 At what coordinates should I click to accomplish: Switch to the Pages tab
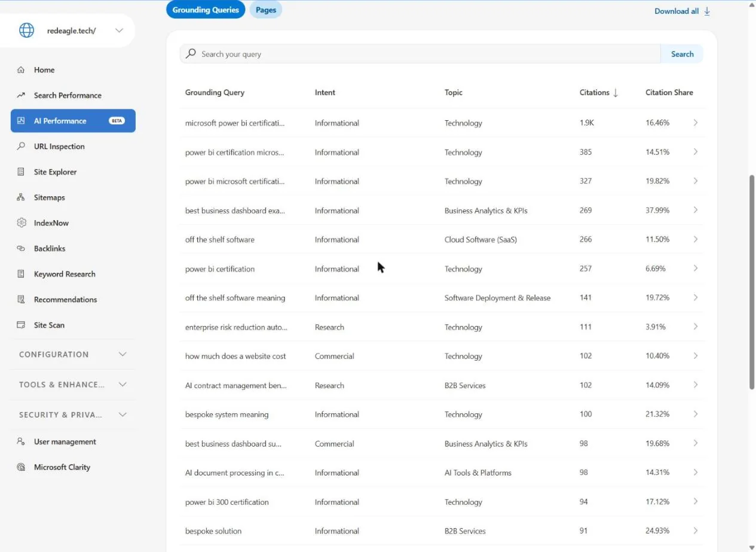click(x=266, y=10)
